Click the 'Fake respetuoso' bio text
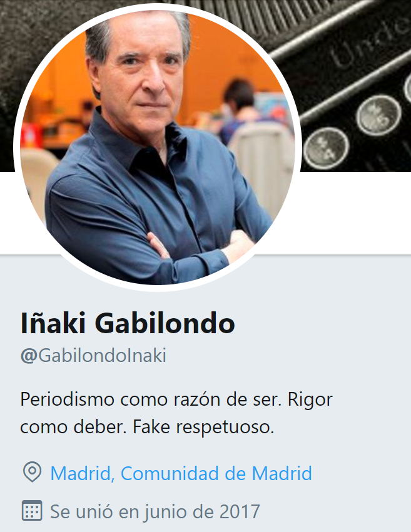The image size is (411, 532). (x=203, y=427)
